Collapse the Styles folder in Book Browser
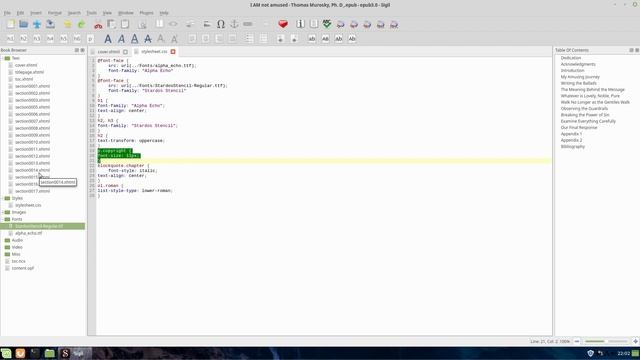The image size is (640, 360). click(2, 198)
